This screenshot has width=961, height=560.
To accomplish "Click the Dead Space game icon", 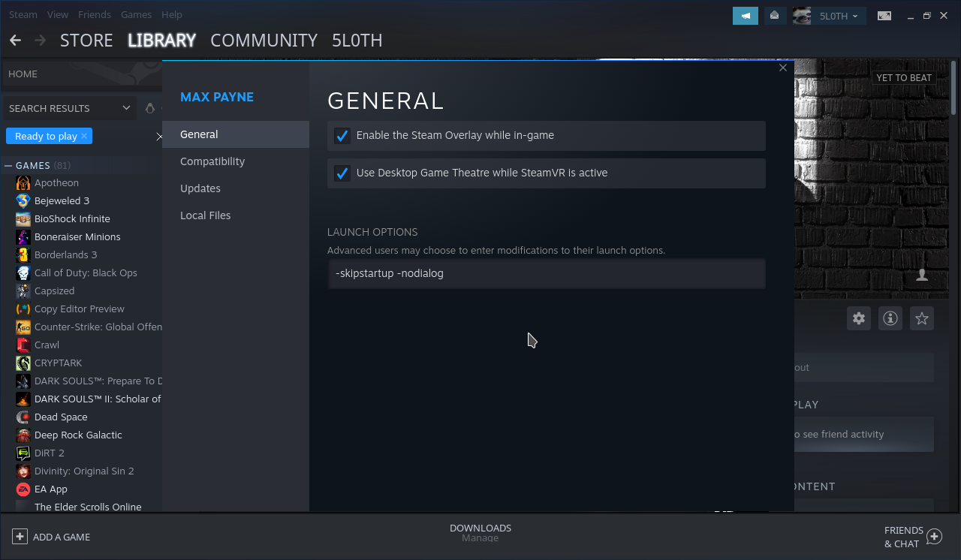I will coord(23,417).
